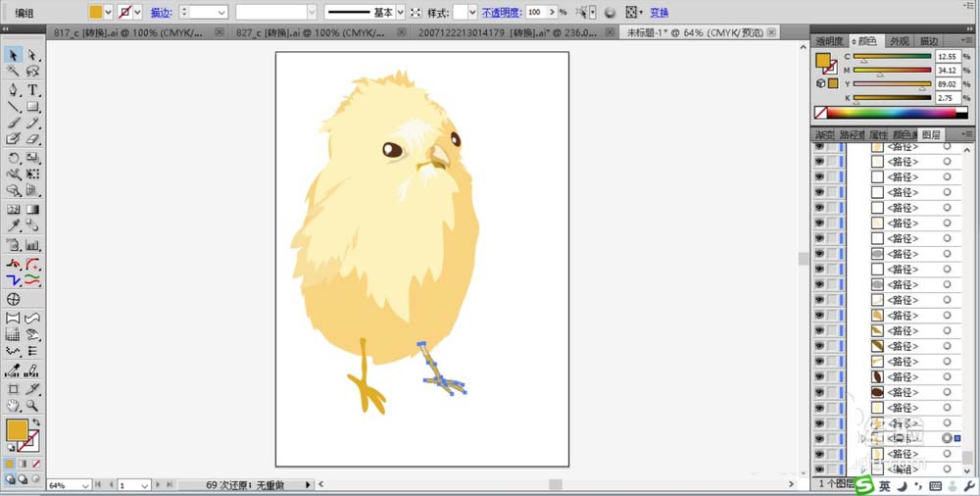
Task: Activate the Zoom magnifier tool
Action: pyautogui.click(x=32, y=405)
